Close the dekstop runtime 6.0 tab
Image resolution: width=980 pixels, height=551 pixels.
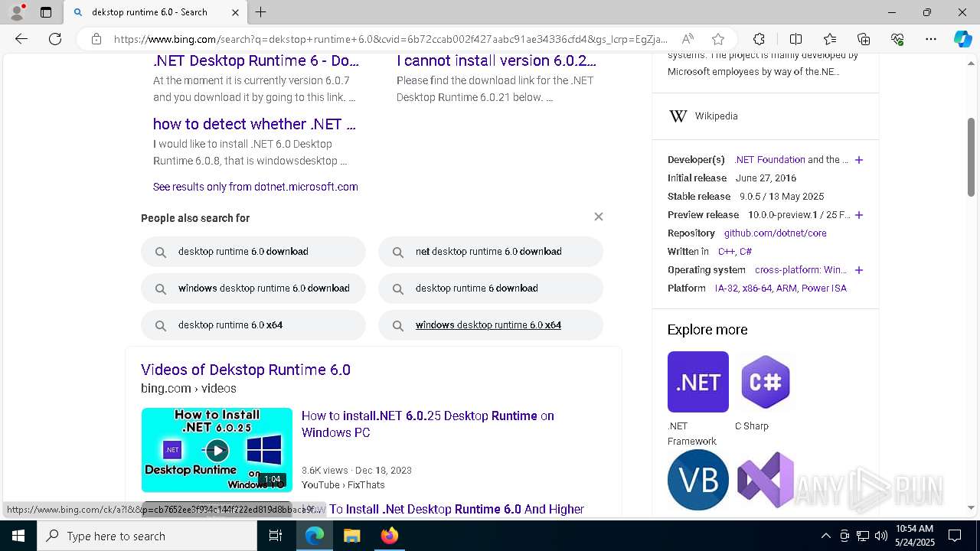point(235,12)
